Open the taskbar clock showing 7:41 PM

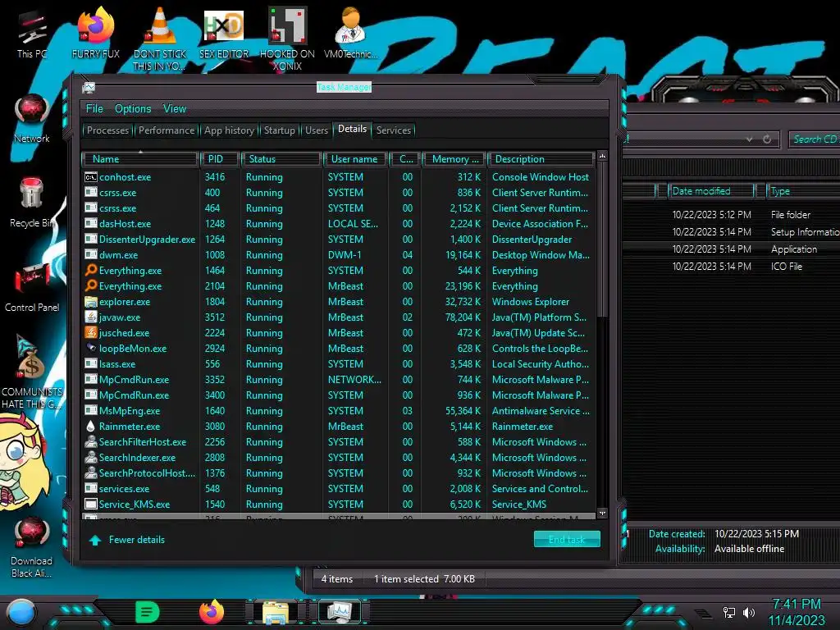(796, 612)
